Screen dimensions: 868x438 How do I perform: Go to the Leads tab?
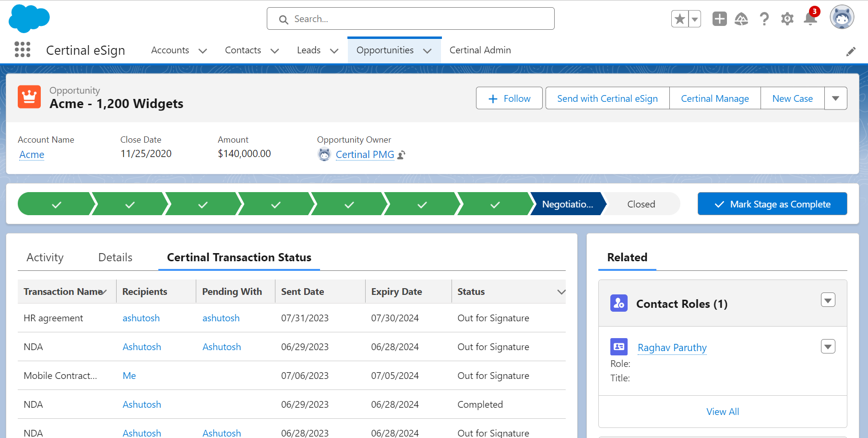309,50
